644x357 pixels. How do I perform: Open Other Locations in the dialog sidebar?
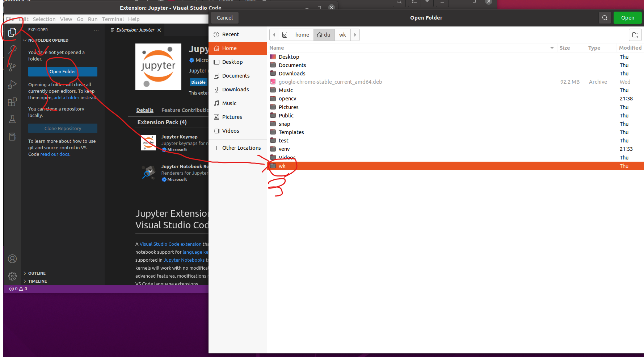pyautogui.click(x=237, y=148)
